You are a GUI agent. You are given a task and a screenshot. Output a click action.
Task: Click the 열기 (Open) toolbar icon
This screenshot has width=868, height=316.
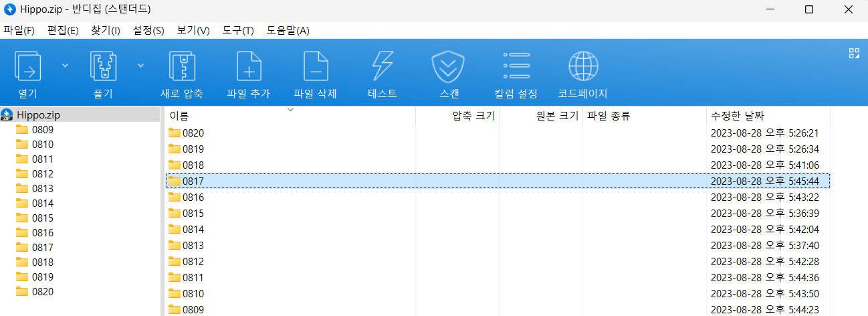[28, 67]
